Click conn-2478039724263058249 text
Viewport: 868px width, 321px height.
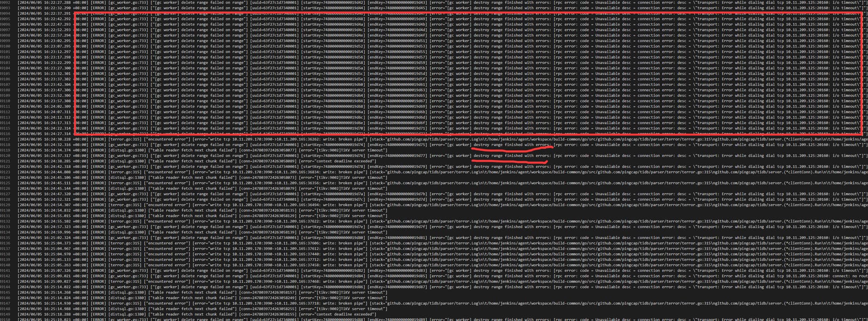tap(269, 298)
